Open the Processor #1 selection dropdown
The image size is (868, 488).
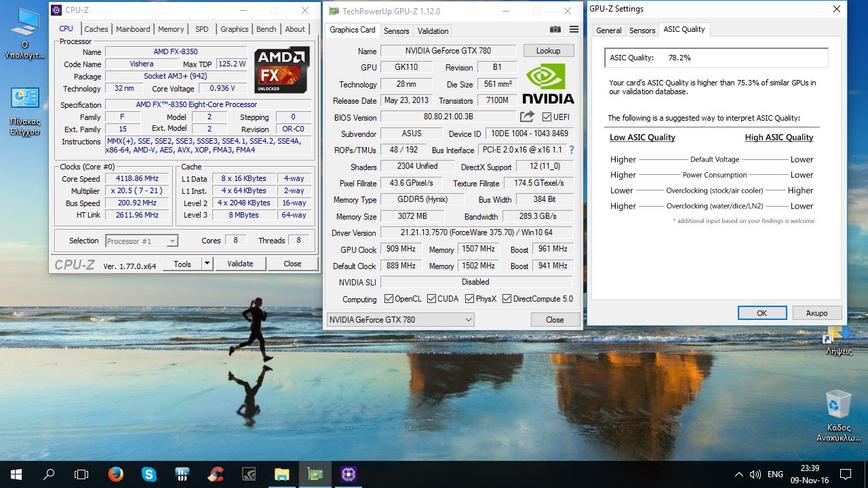point(142,241)
